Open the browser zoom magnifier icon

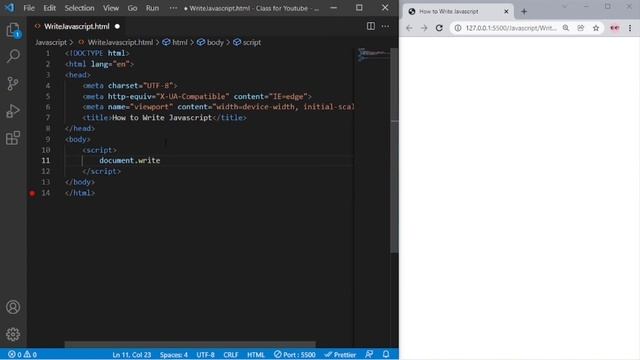click(566, 28)
